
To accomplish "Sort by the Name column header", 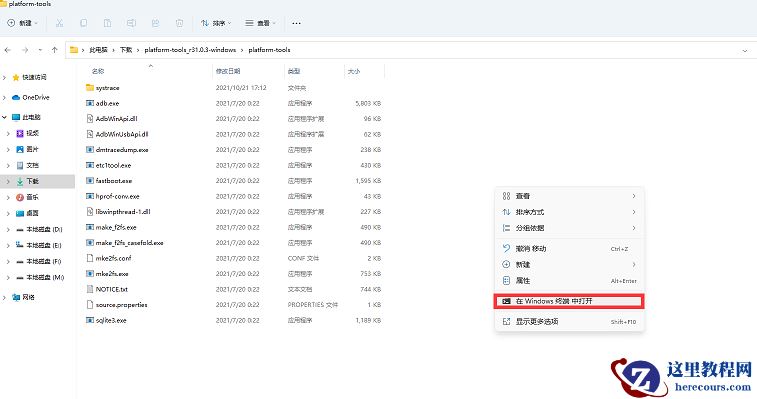I will click(98, 71).
